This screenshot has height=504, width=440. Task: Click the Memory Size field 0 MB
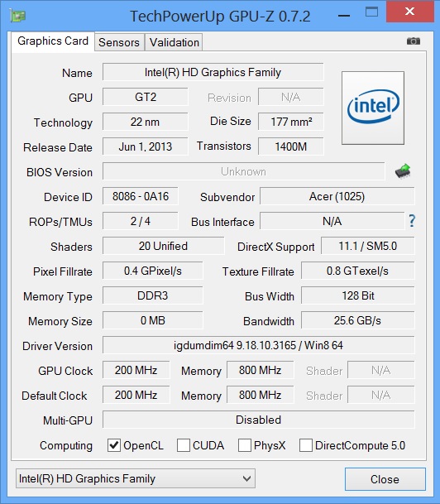(x=153, y=320)
